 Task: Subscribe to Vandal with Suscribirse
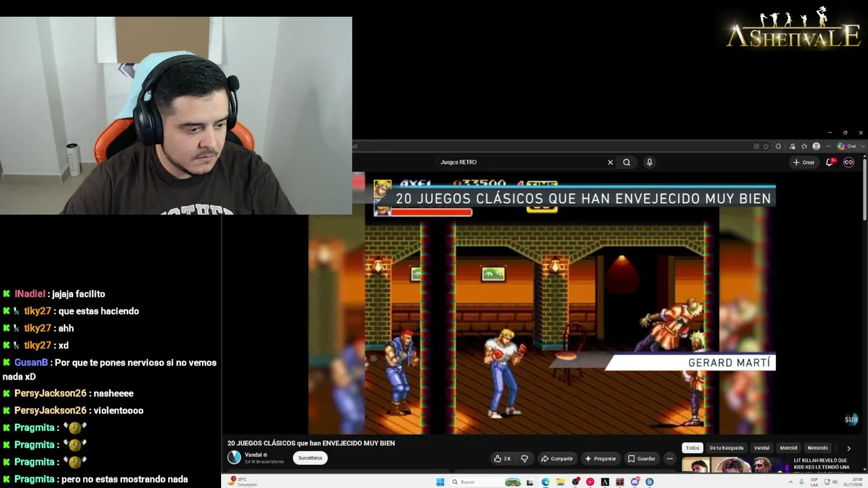310,458
